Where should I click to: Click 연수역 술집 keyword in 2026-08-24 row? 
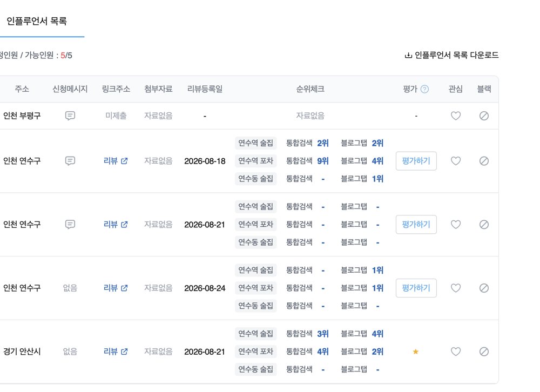(256, 270)
